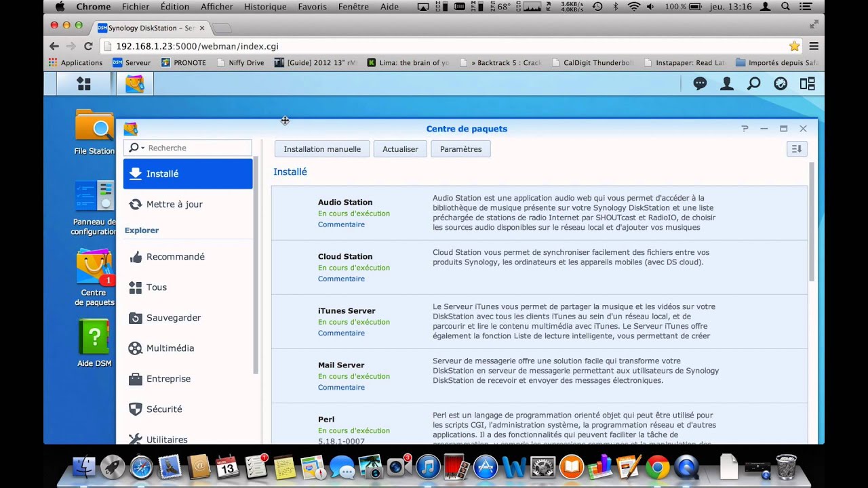This screenshot has height=488, width=868.
Task: Open the App Store from the dock
Action: [486, 467]
